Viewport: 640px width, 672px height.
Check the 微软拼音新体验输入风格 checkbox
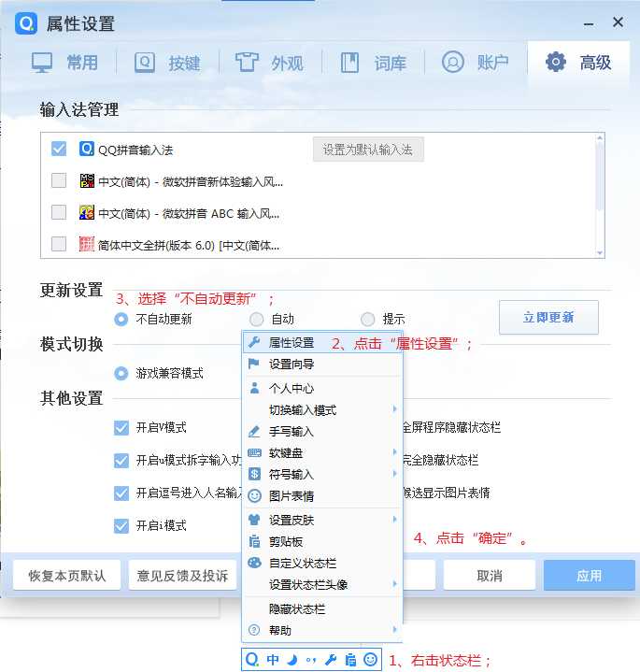[59, 180]
